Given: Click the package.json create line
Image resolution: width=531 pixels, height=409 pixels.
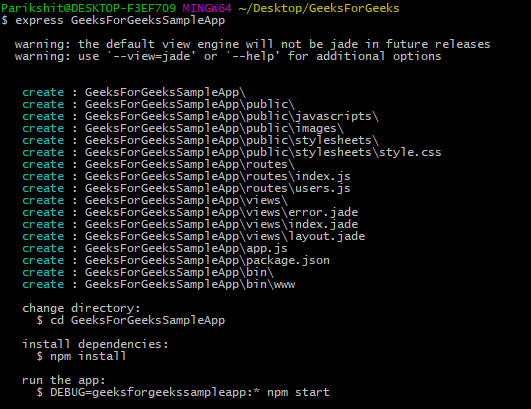Looking at the screenshot, I should click(x=176, y=260).
